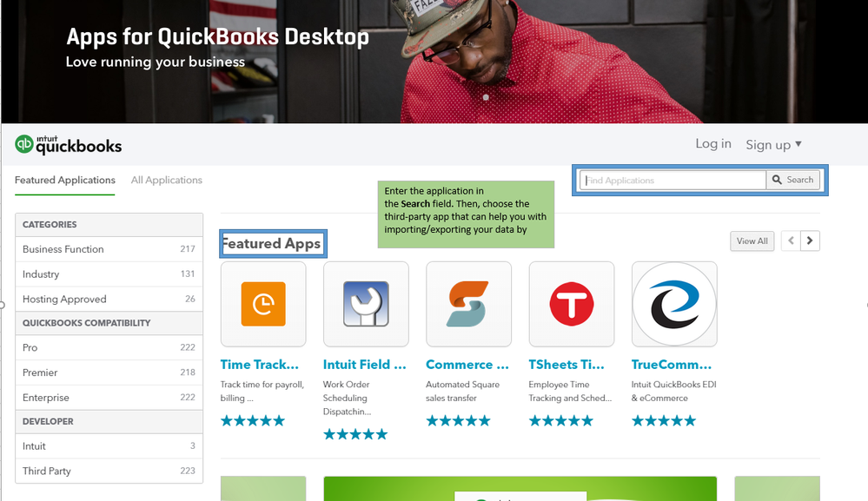Filter by Premier compatibility
The image size is (868, 501).
click(x=109, y=372)
